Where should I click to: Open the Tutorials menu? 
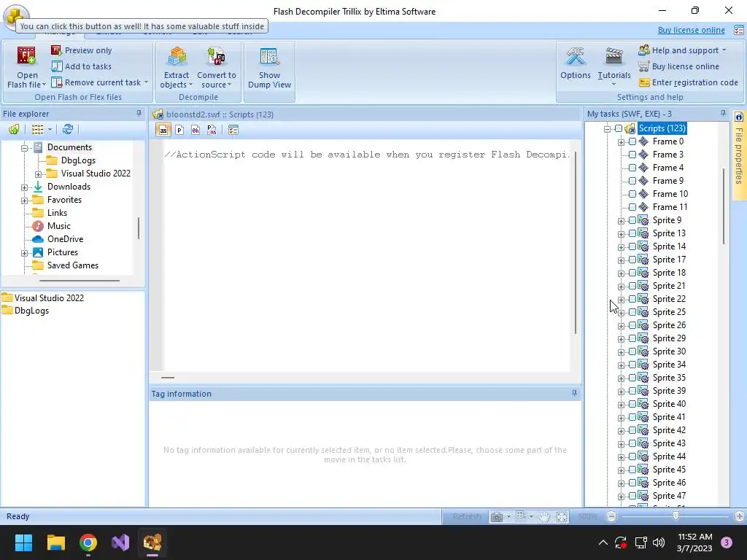[x=614, y=66]
